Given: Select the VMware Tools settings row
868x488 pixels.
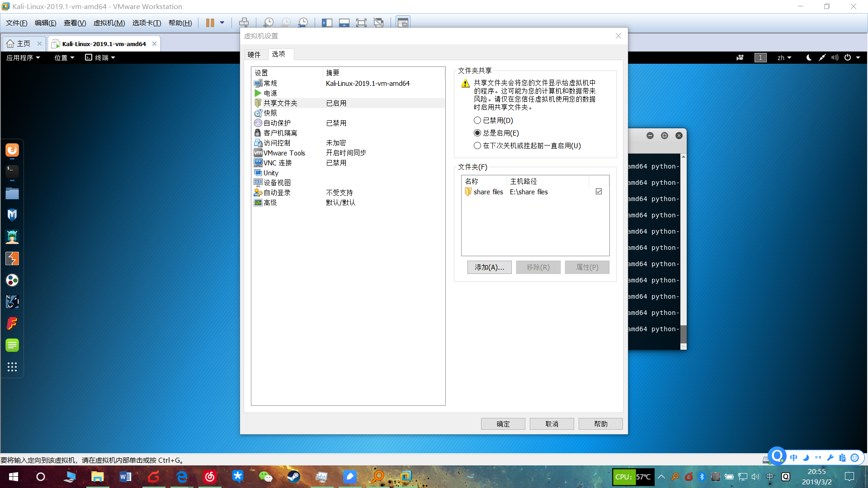Looking at the screenshot, I should point(348,153).
